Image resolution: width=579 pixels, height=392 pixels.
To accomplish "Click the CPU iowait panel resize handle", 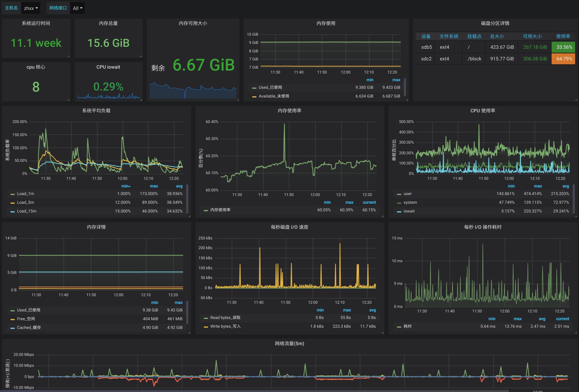I will (x=141, y=100).
